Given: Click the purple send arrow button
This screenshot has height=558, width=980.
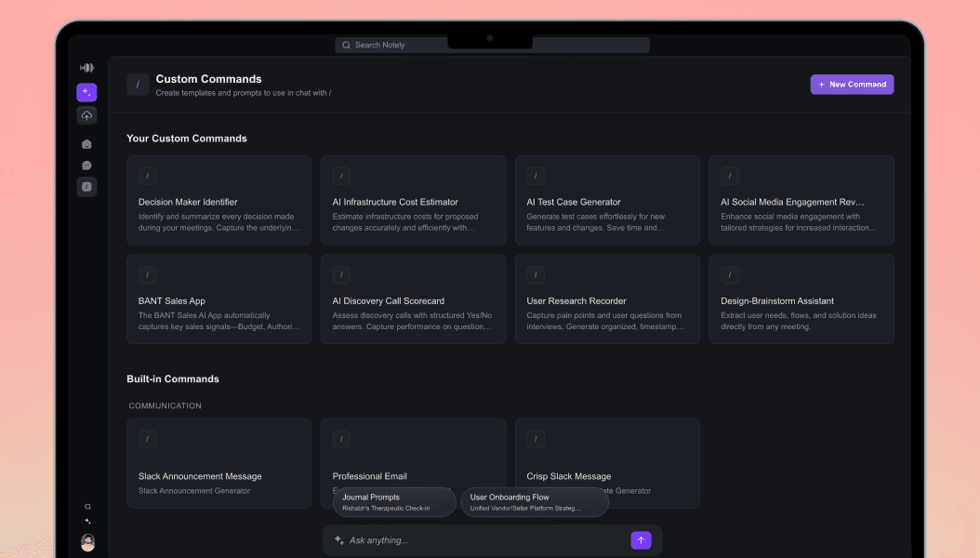Looking at the screenshot, I should (x=641, y=540).
